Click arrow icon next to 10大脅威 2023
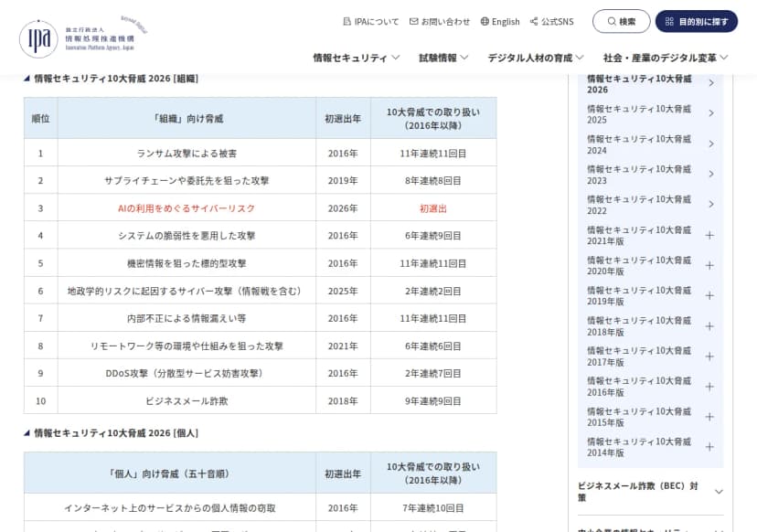757x532 pixels. [x=711, y=174]
